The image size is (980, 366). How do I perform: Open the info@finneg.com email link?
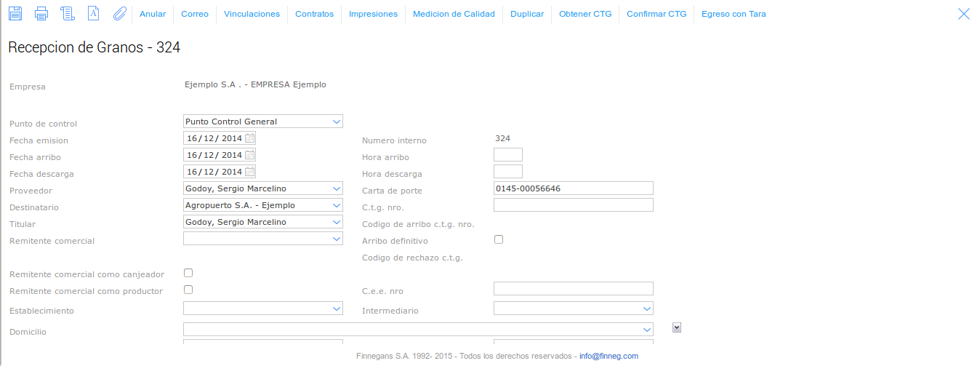point(609,357)
